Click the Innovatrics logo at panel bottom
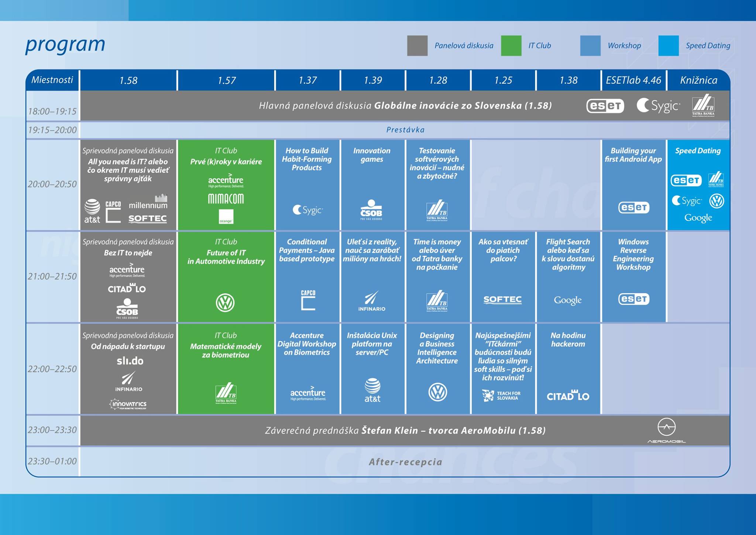The image size is (756, 535). pos(128,404)
